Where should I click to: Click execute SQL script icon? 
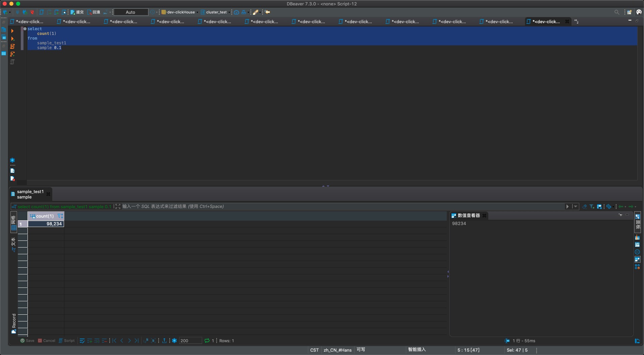tap(12, 46)
